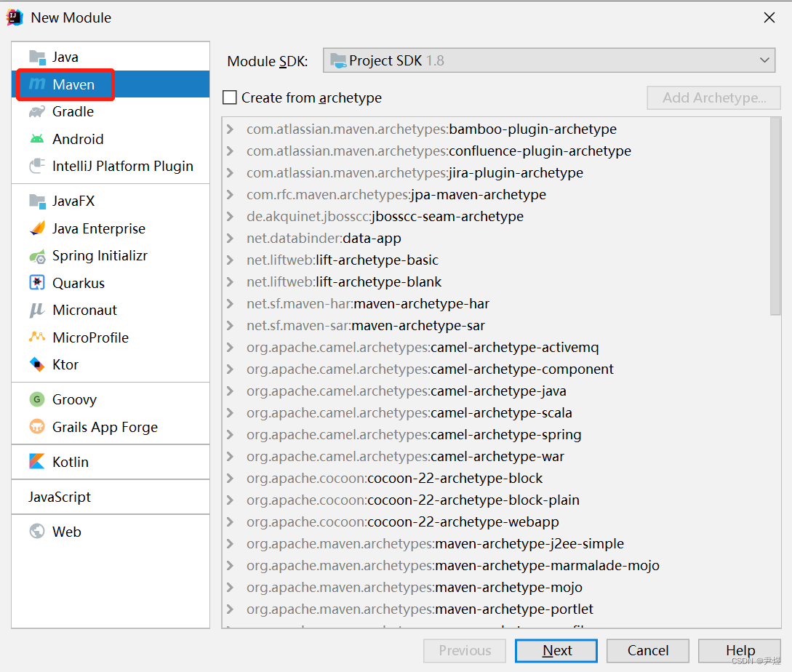
Task: Select Kotlin module type label
Action: 71,463
